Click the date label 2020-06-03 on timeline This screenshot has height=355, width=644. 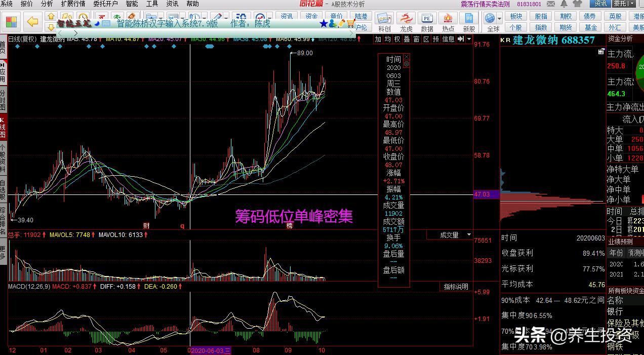211,350
